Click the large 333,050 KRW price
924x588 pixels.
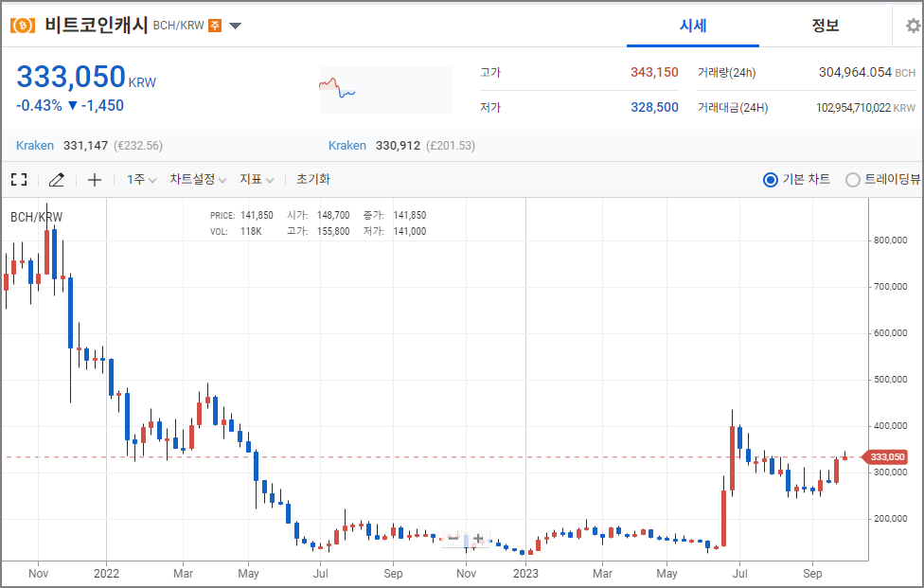(x=86, y=78)
